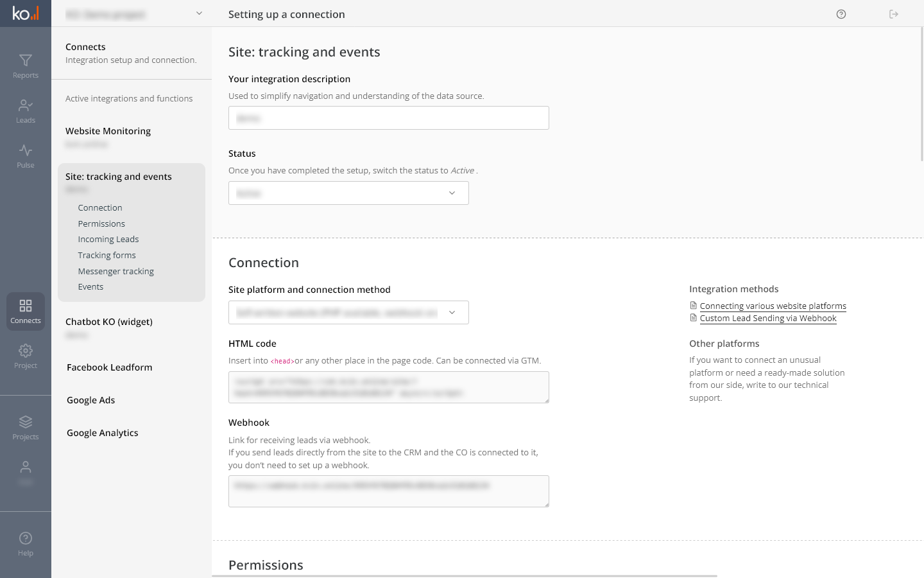Click the help circle icon in header
The height and width of the screenshot is (578, 924).
coord(841,14)
